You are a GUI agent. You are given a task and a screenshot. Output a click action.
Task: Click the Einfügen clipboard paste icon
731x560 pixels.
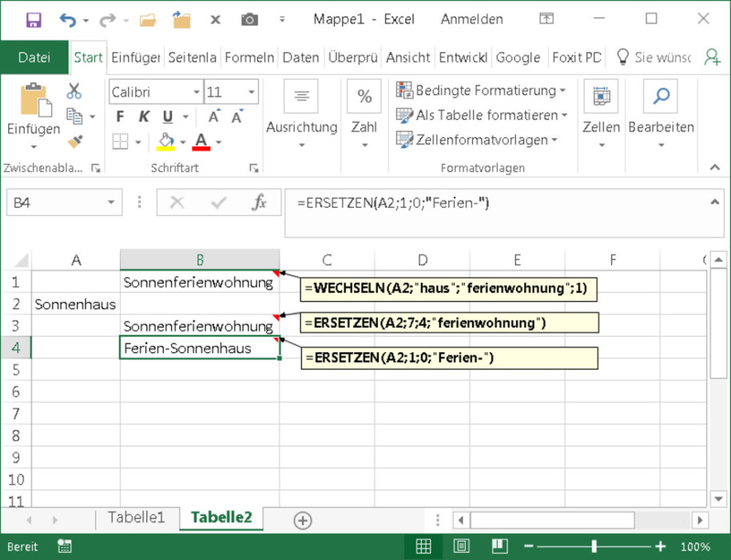tap(36, 99)
